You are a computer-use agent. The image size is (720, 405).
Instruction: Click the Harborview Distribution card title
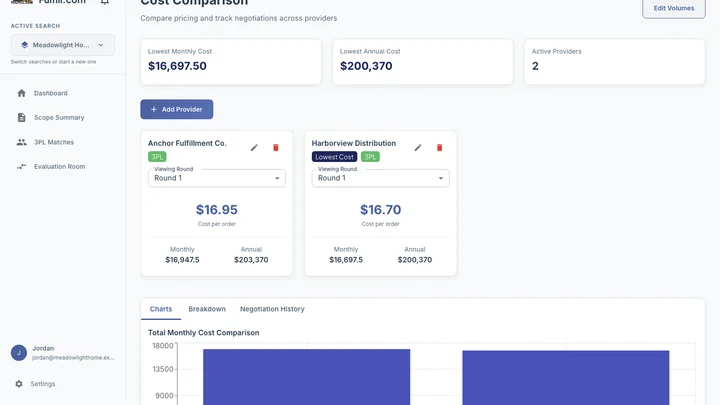click(354, 143)
